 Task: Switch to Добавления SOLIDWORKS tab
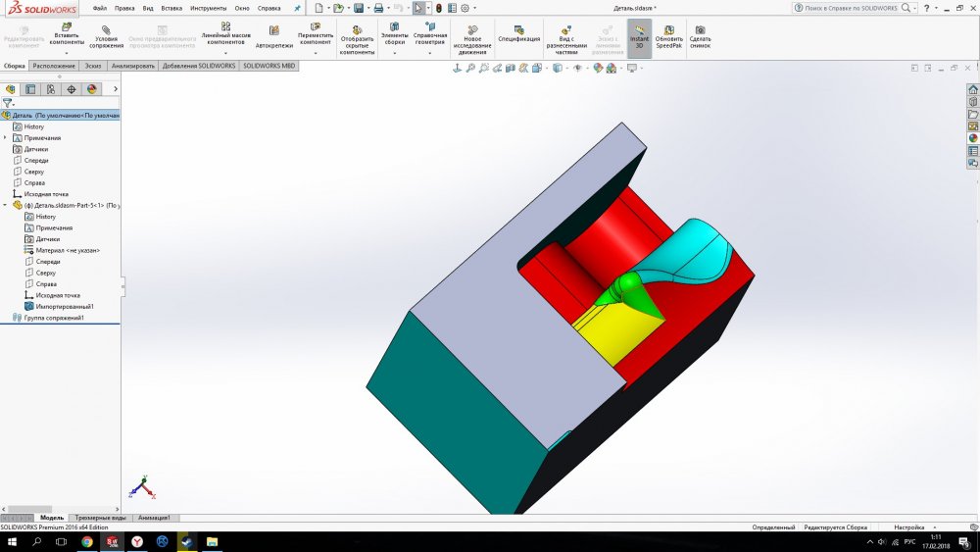pyautogui.click(x=199, y=66)
